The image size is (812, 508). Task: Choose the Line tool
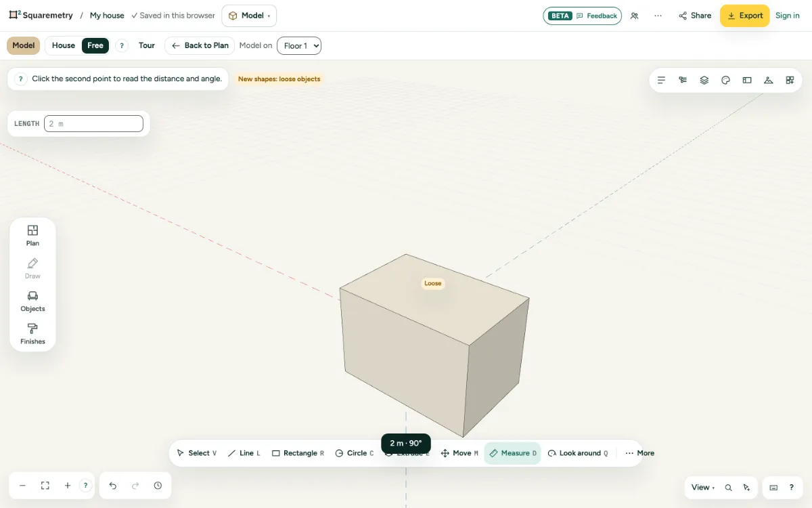pos(244,453)
